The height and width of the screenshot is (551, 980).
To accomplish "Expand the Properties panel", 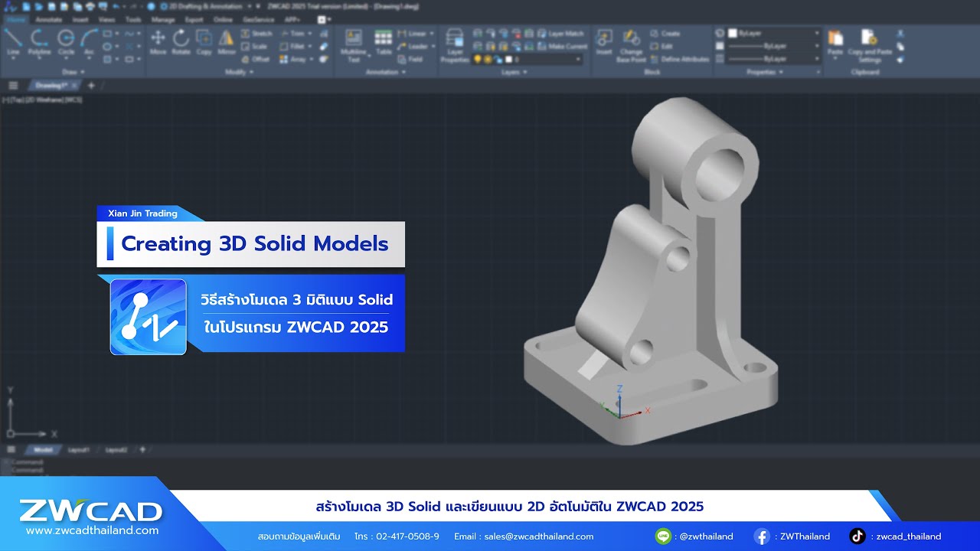I will pos(765,72).
